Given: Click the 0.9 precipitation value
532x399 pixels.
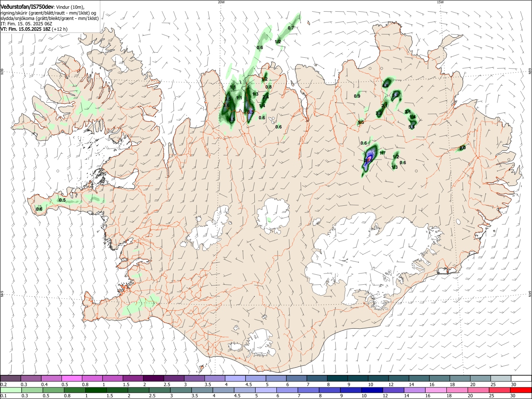Looking at the screenshot, I should (x=357, y=96).
